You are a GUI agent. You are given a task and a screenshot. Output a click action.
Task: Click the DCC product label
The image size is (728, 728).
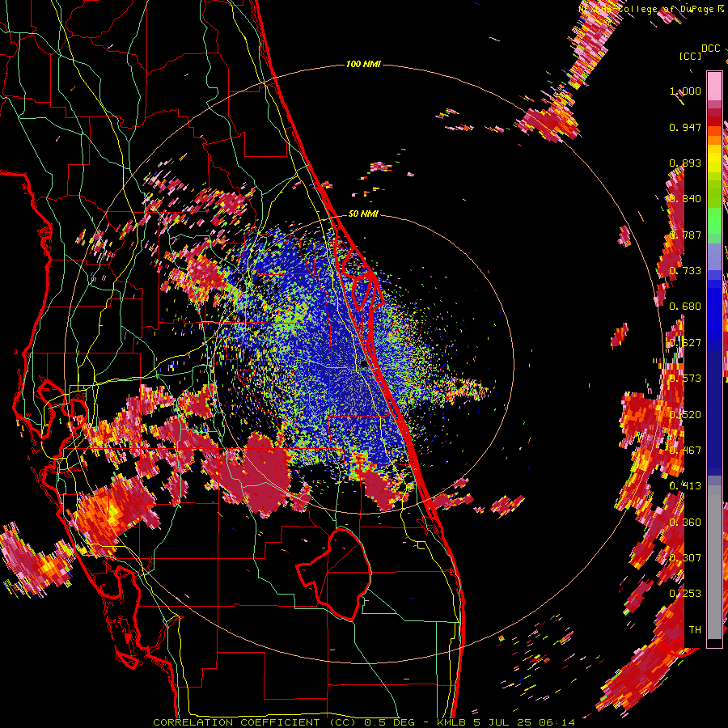pos(711,49)
